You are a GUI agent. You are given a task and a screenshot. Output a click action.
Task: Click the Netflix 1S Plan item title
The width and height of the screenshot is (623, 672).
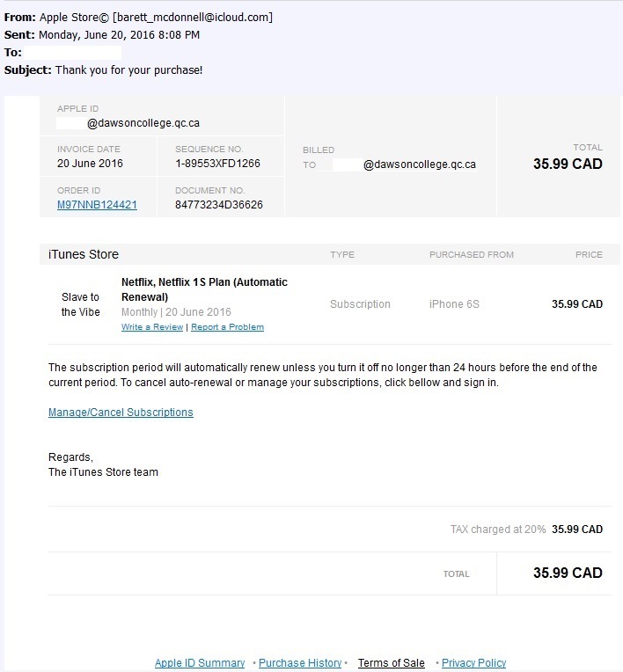[x=204, y=289]
